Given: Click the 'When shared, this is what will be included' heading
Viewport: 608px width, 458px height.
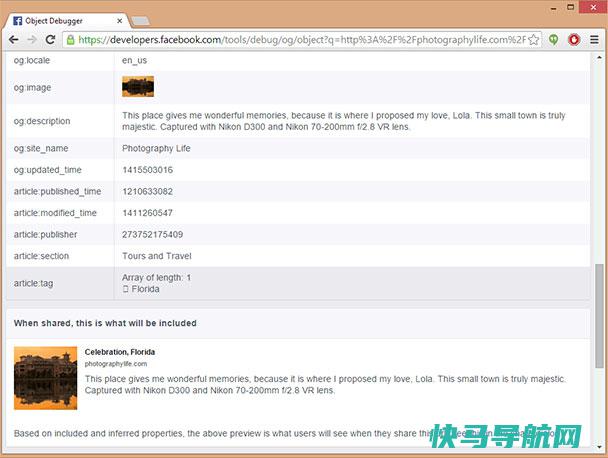Looking at the screenshot, I should (105, 323).
